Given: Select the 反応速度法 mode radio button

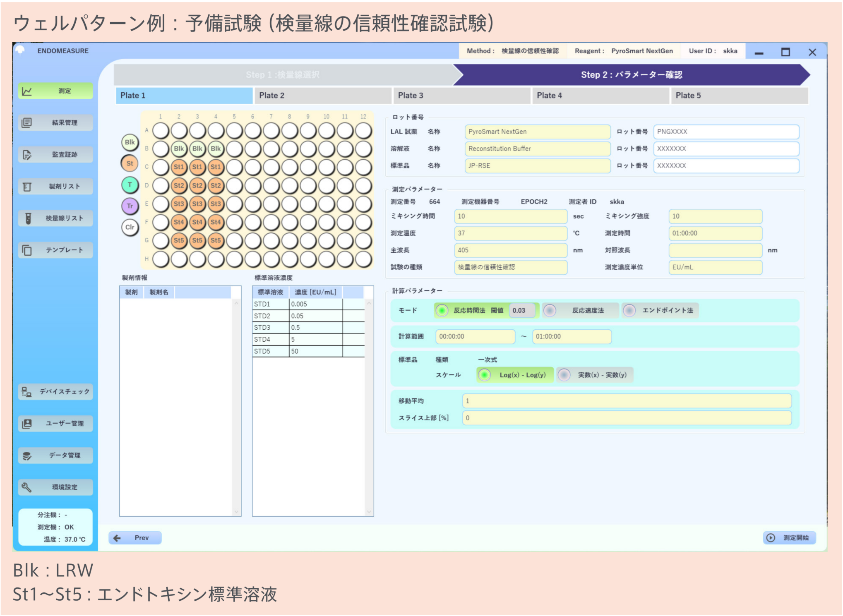Looking at the screenshot, I should [x=550, y=311].
